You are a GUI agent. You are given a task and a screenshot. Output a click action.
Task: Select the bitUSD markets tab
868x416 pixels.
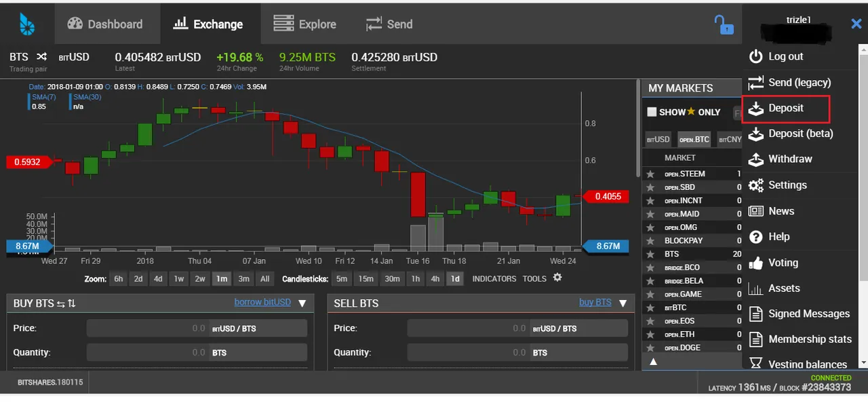pos(658,139)
